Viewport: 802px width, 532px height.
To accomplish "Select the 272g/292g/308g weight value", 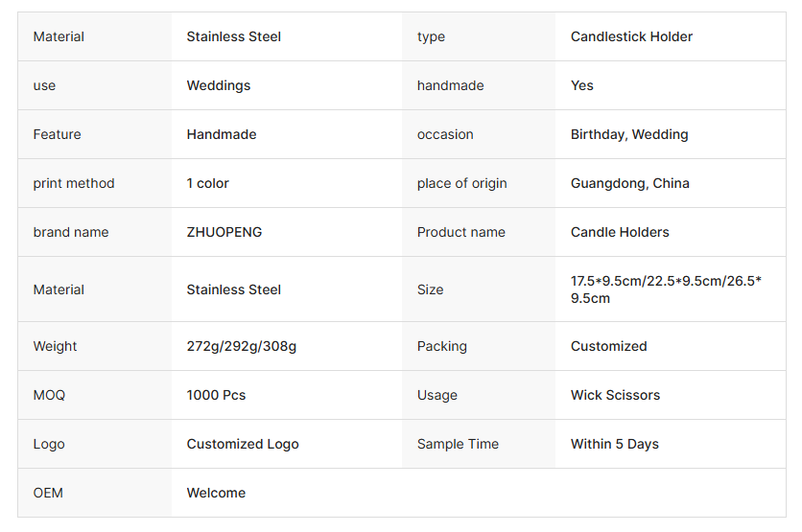I will click(x=241, y=346).
